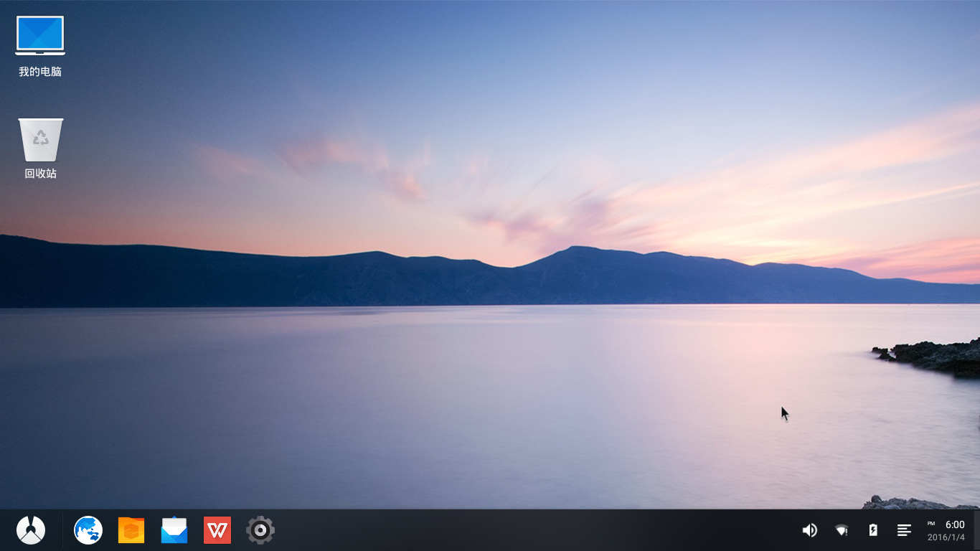The height and width of the screenshot is (551, 980).
Task: Check the battery charging tray icon
Action: point(873,530)
